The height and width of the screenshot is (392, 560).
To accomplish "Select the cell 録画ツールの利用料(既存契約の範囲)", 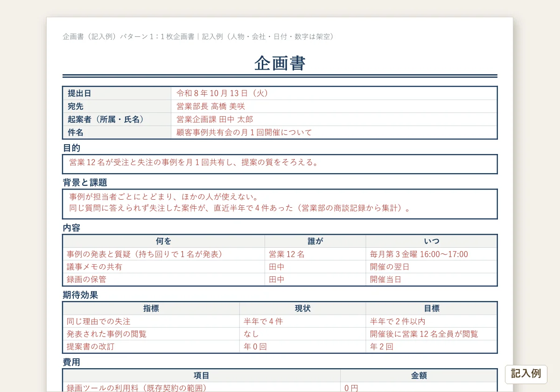I will coord(202,387).
